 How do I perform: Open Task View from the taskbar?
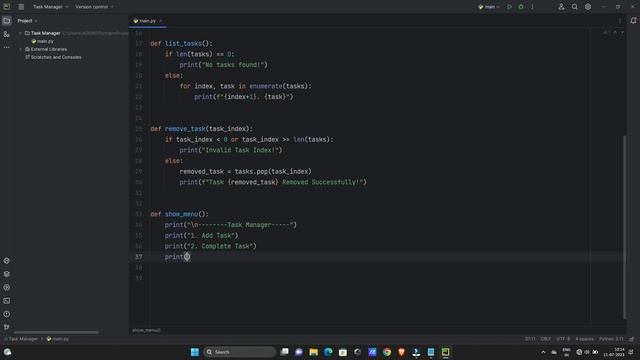click(x=284, y=352)
